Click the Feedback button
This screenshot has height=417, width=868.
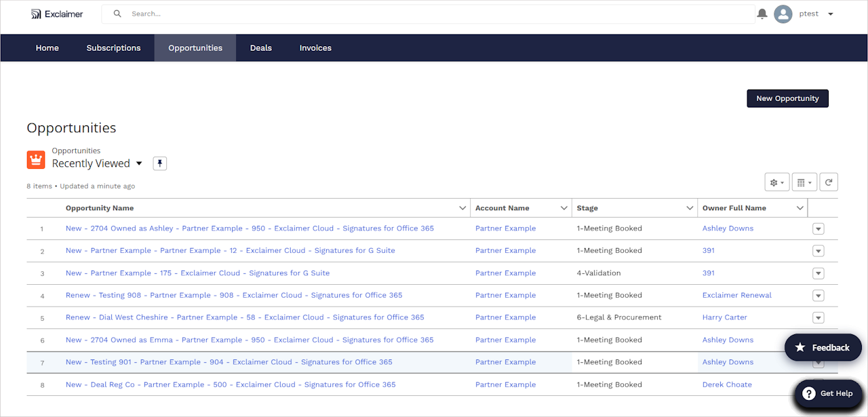click(823, 347)
